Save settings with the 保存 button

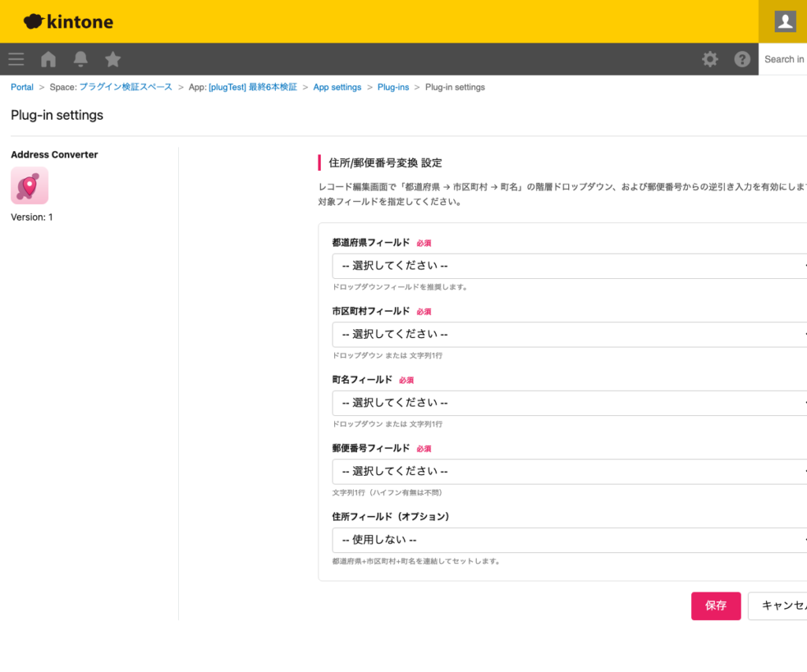(x=716, y=606)
